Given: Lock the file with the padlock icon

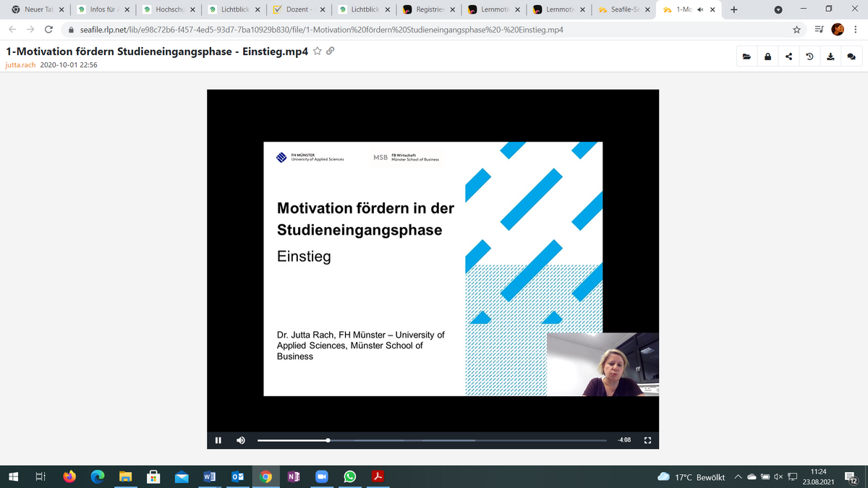Looking at the screenshot, I should [x=767, y=57].
